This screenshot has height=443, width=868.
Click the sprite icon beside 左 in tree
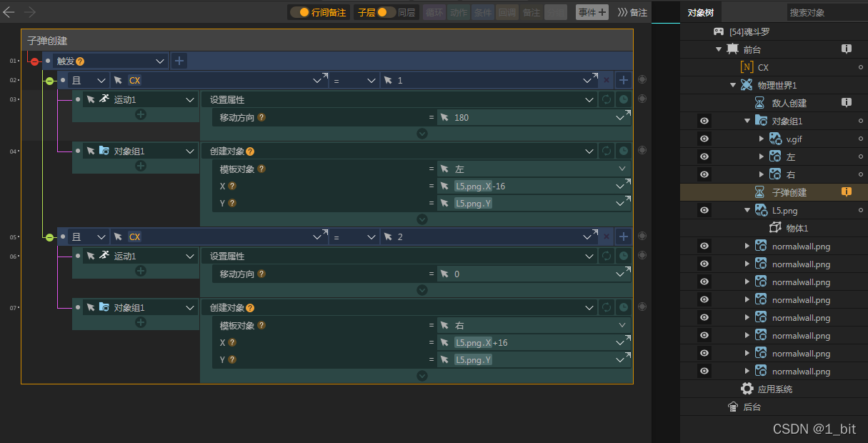pyautogui.click(x=775, y=156)
